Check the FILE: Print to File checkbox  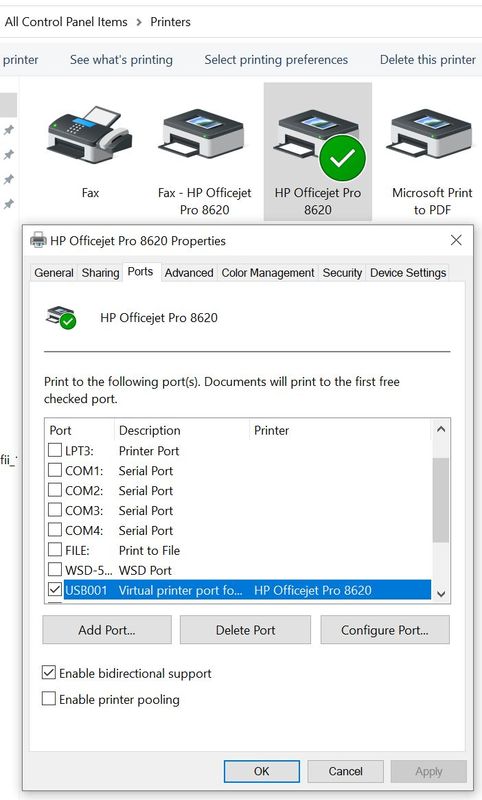tap(55, 549)
